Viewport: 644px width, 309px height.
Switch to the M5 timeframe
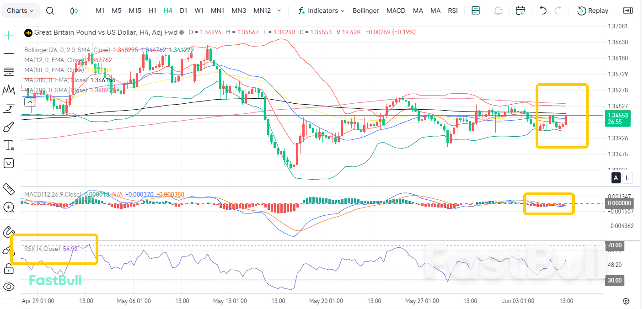pos(117,11)
